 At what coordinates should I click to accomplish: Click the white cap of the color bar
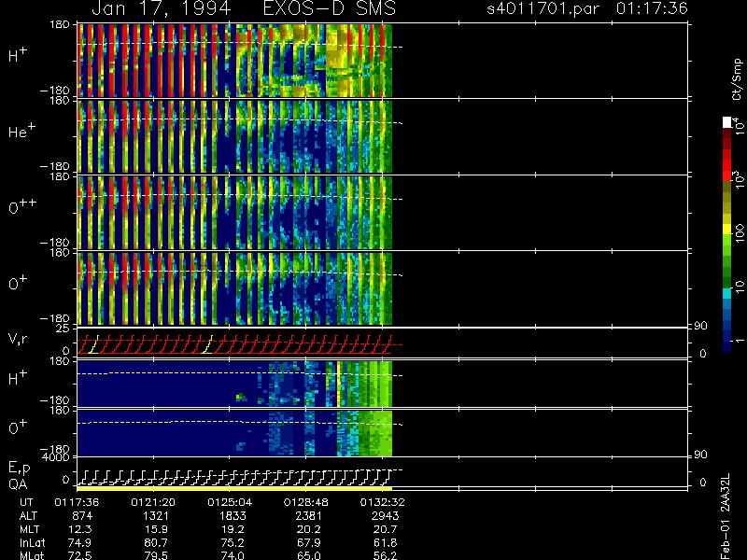click(726, 122)
